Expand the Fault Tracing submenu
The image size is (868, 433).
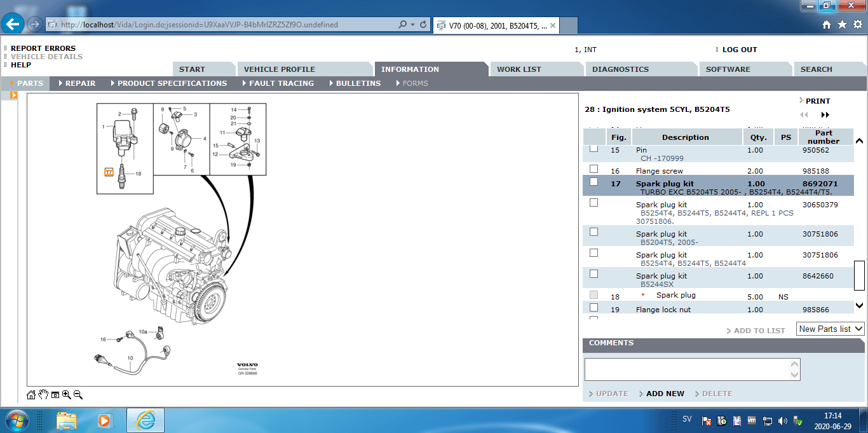281,83
